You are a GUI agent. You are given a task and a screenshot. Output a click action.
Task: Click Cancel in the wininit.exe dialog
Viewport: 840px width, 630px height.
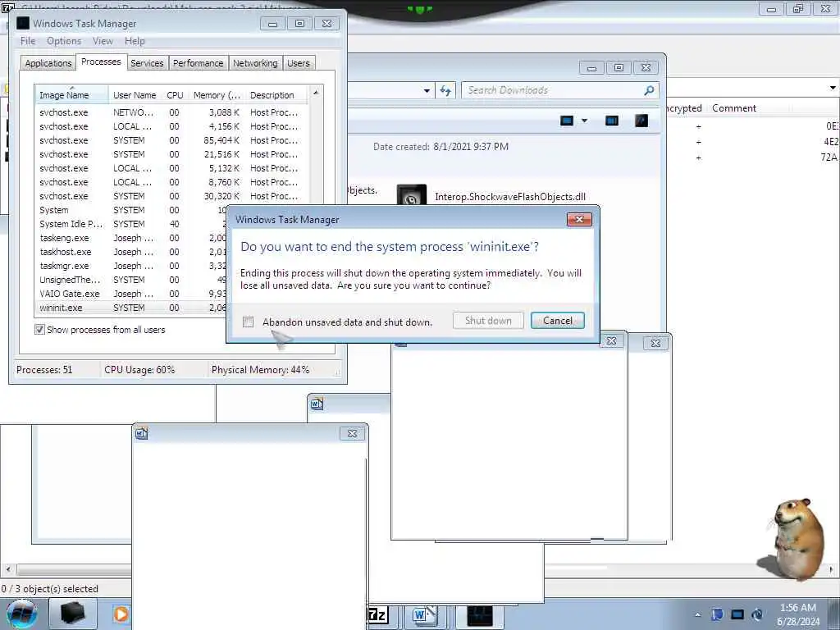coord(557,321)
